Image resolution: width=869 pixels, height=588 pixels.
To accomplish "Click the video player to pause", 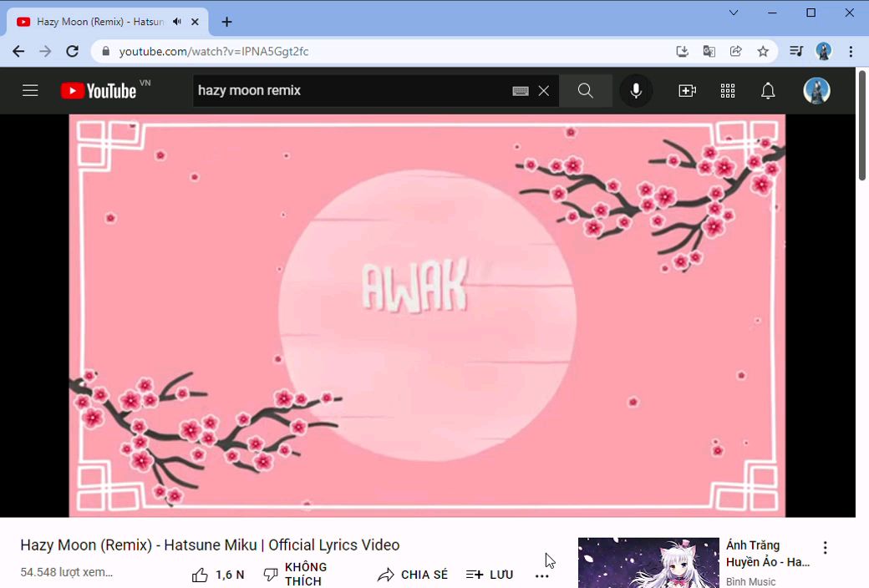I will (427, 316).
